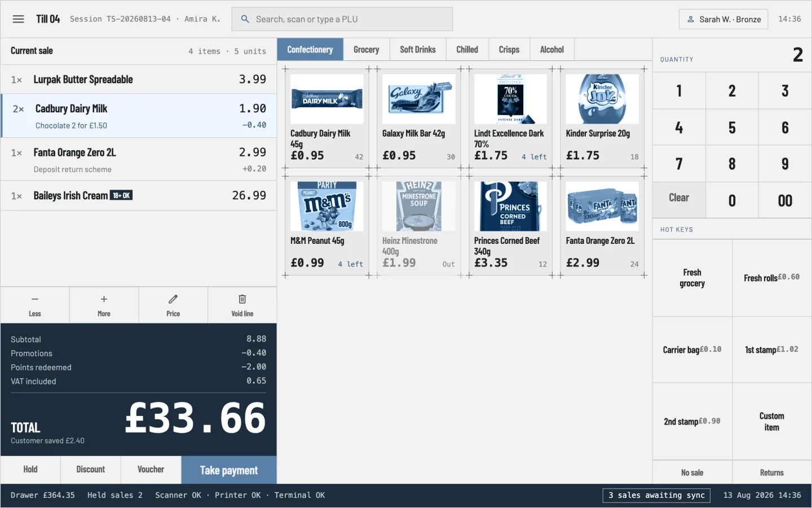Select the Fanta Orange Zero 2L sale line
Viewport: 812px width, 508px height.
coord(138,159)
